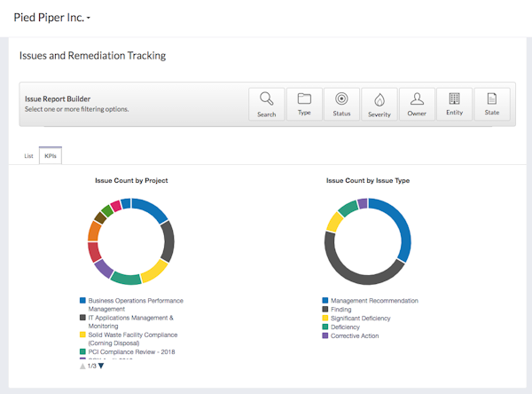Expand the Pied Piper Inc. dropdown
Viewport: 532px width, 394px height.
pyautogui.click(x=51, y=18)
